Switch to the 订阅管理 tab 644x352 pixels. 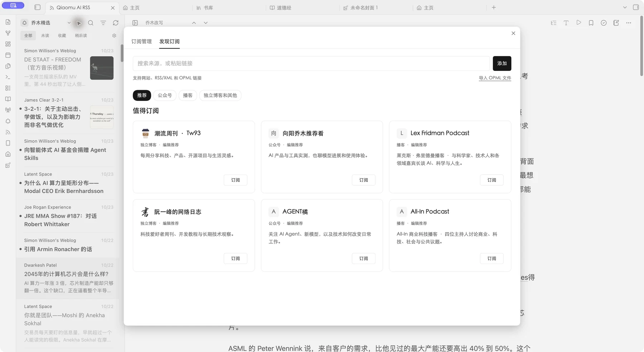coord(142,41)
